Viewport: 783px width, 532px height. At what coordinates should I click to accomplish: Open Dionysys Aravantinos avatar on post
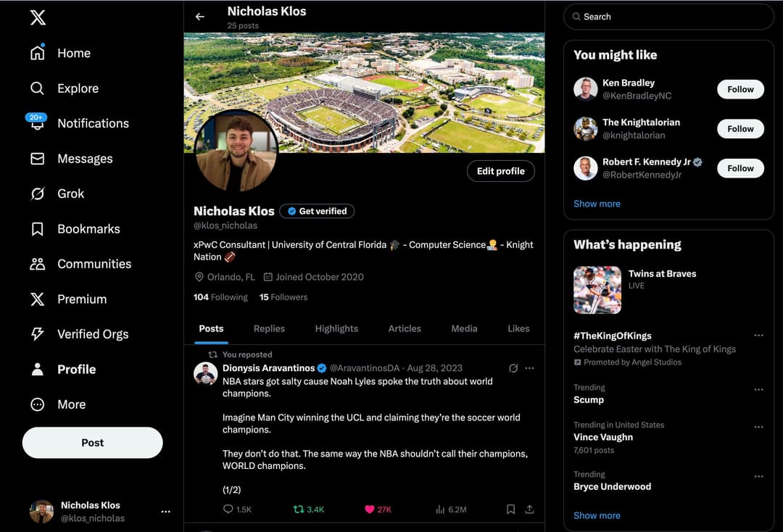206,374
